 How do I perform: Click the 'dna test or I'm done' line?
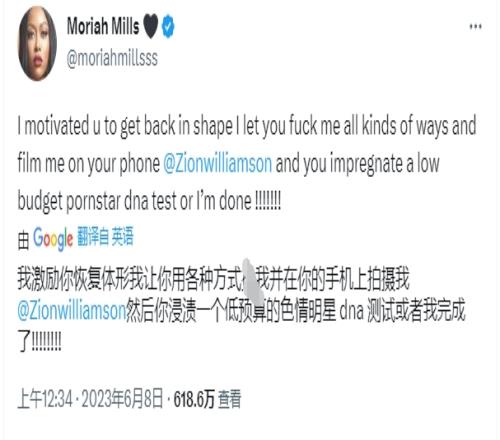(x=149, y=202)
